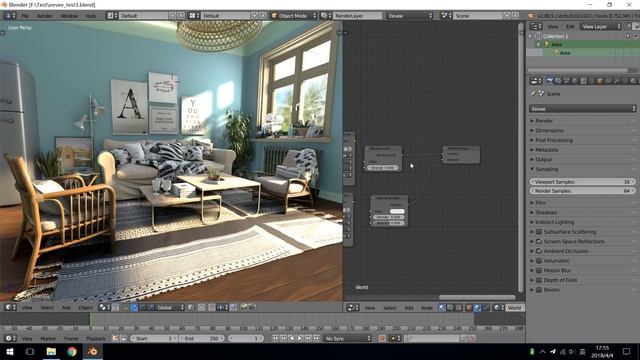Click the Render Samples slider

click(x=582, y=191)
